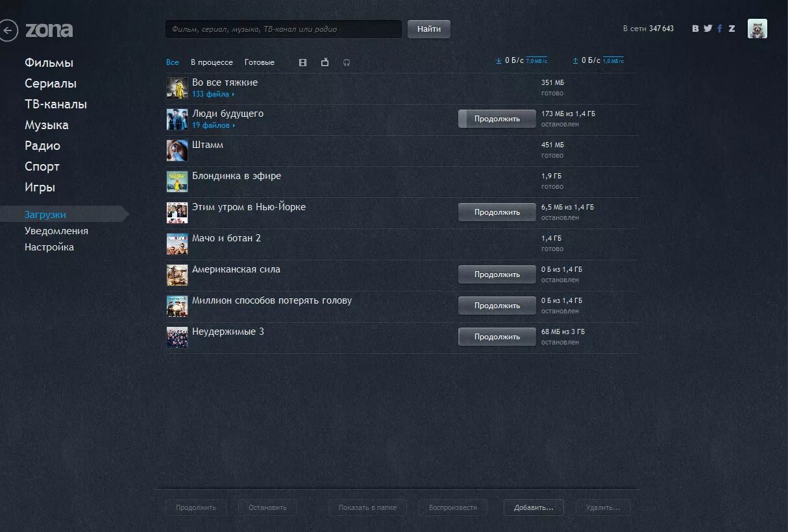This screenshot has width=788, height=532.
Task: Select the Мачо и ботан 2 title
Action: click(x=227, y=238)
